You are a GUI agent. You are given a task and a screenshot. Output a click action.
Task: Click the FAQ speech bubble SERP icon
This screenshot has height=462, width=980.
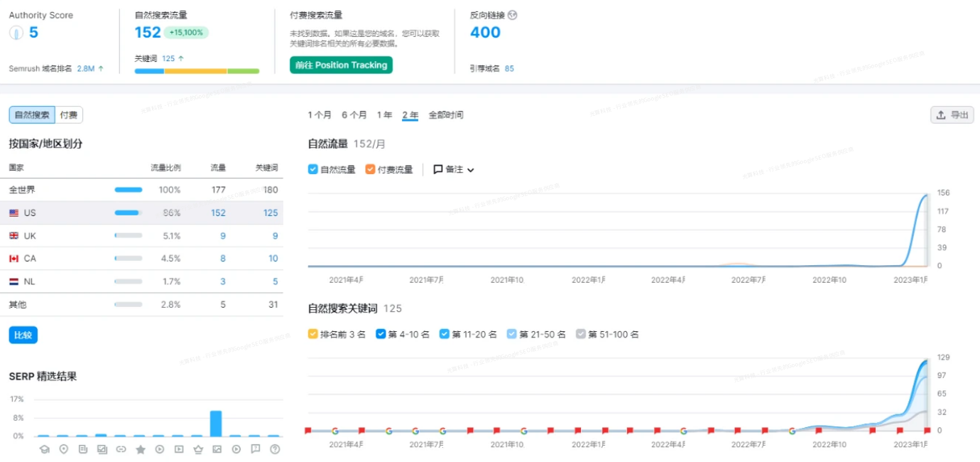coord(255,448)
